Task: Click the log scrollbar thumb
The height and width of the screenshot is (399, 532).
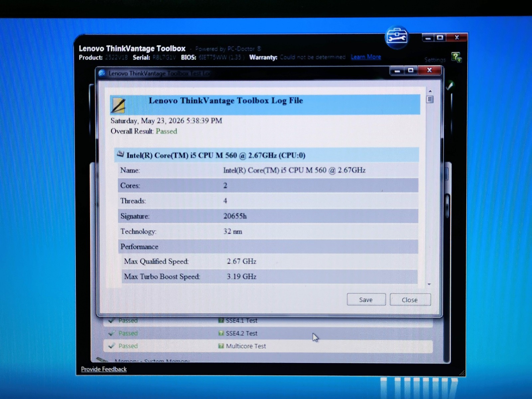Action: [430, 99]
